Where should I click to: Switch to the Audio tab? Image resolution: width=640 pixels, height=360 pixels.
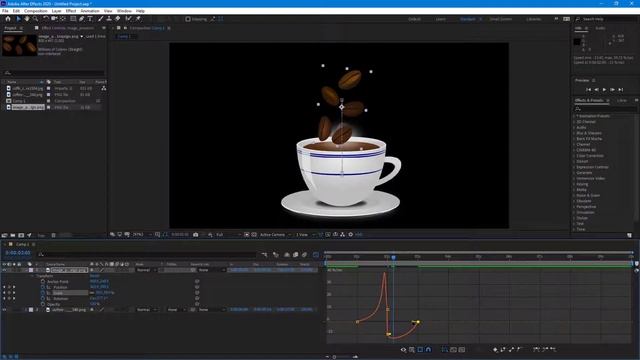tap(600, 28)
